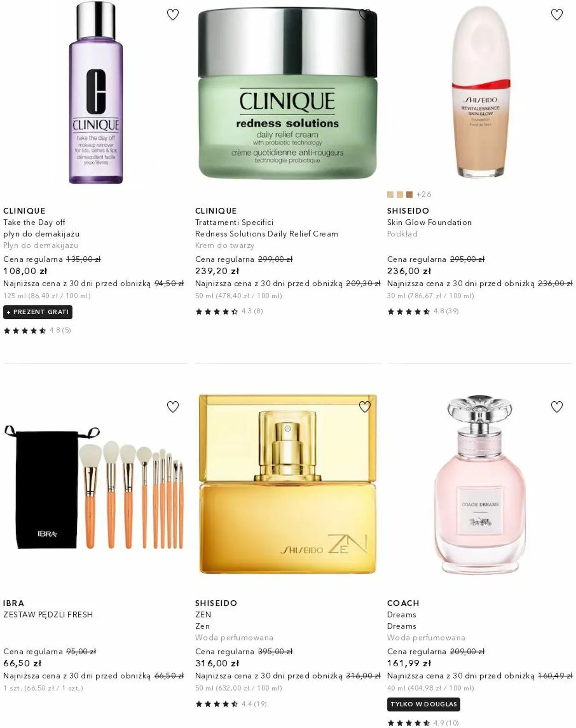Open the ZESTAW PĘDZLI FRESH product link
The width and height of the screenshot is (576, 728).
tap(48, 615)
